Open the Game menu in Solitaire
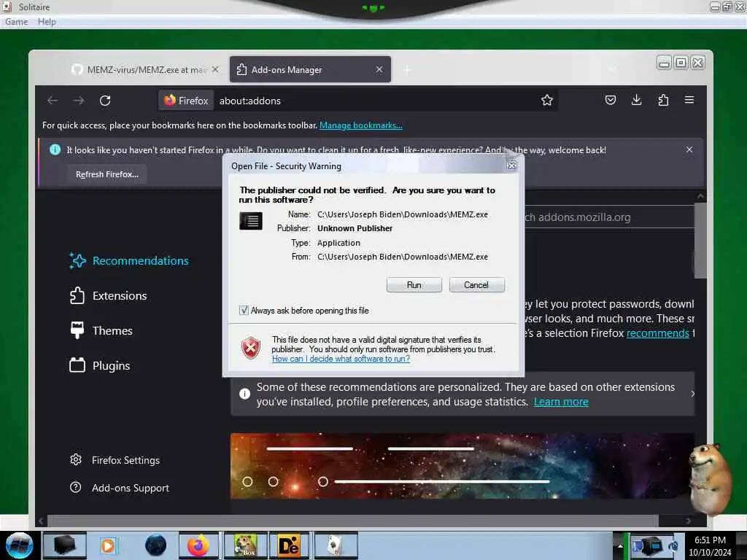The image size is (747, 560). coord(16,21)
